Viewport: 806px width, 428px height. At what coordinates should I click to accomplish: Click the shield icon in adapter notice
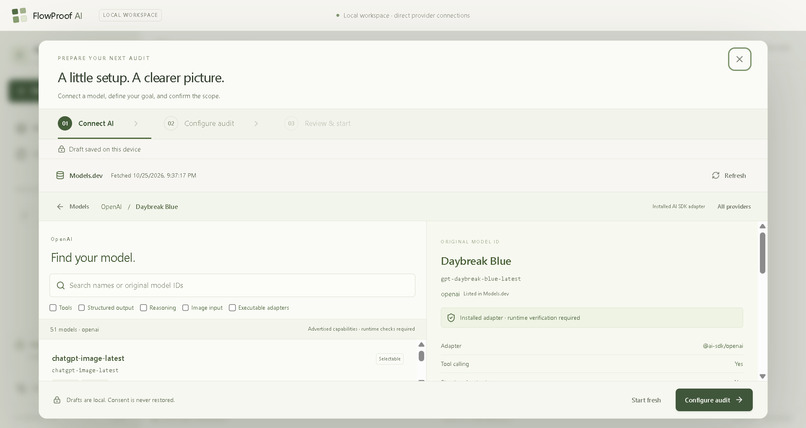click(451, 318)
